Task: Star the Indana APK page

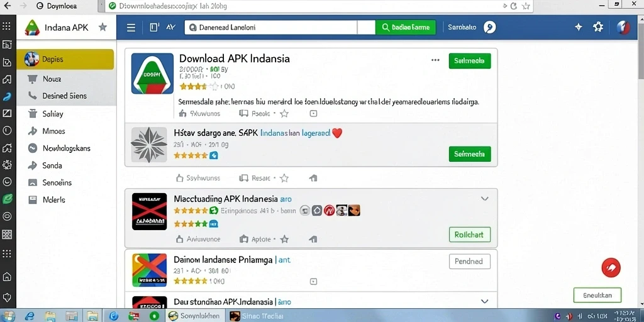Action: tap(103, 28)
